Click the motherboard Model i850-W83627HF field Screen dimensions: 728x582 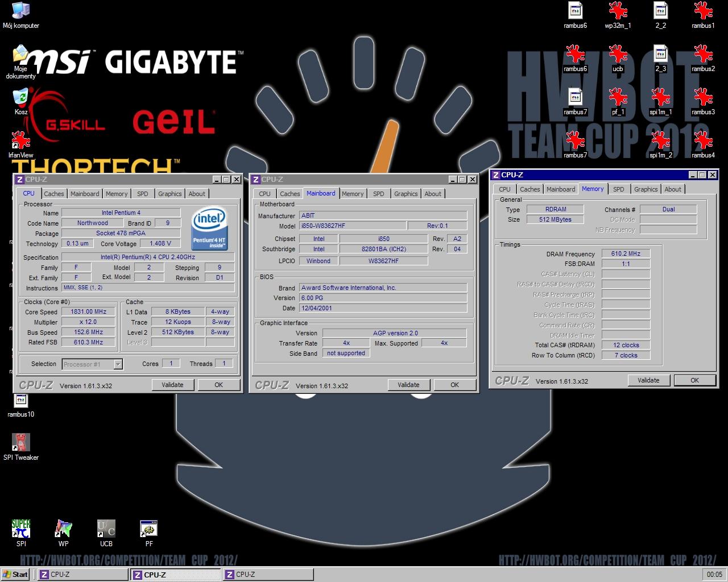[x=353, y=226]
